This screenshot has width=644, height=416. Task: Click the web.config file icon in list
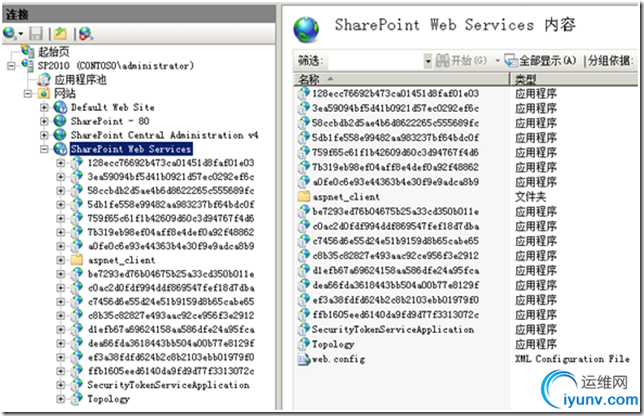coord(304,359)
